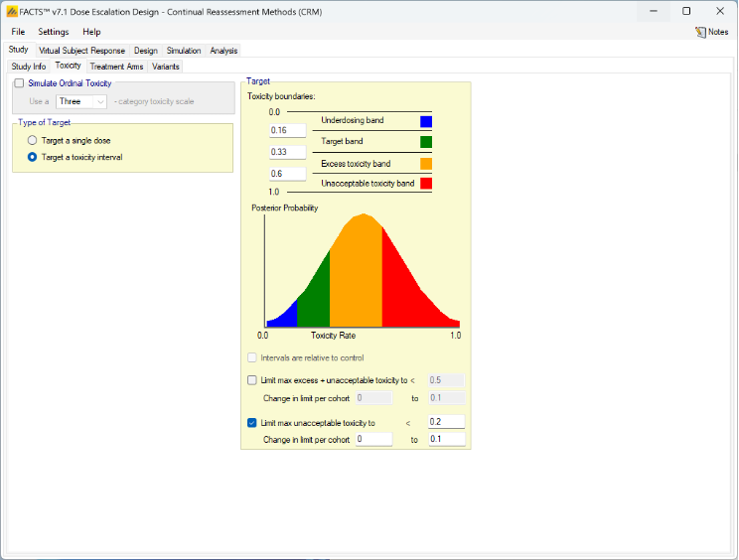Open the Three category toxicity scale dropdown
Image resolution: width=739 pixels, height=560 pixels.
pyautogui.click(x=82, y=101)
